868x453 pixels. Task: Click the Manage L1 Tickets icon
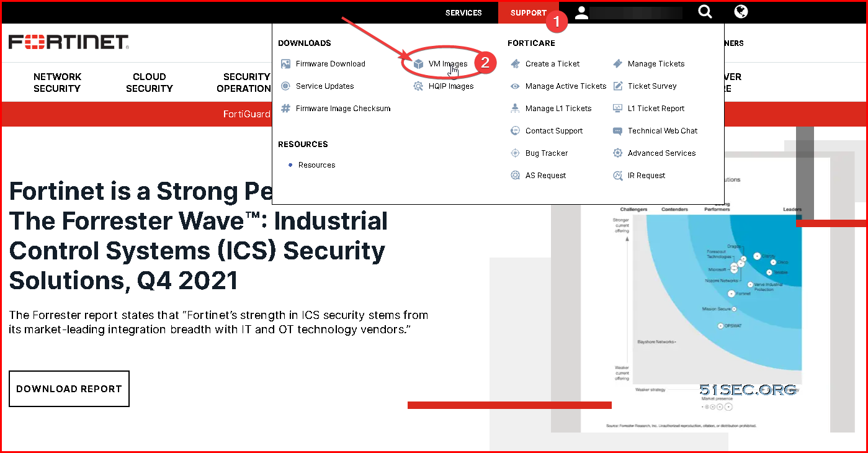click(515, 109)
